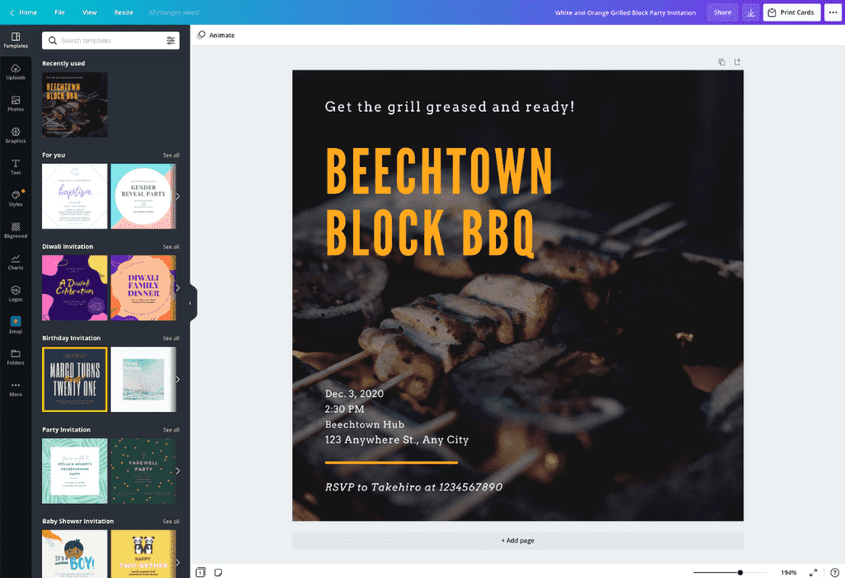Screen dimensions: 845x578
Task: Open the Charts panel
Action: pos(15,260)
